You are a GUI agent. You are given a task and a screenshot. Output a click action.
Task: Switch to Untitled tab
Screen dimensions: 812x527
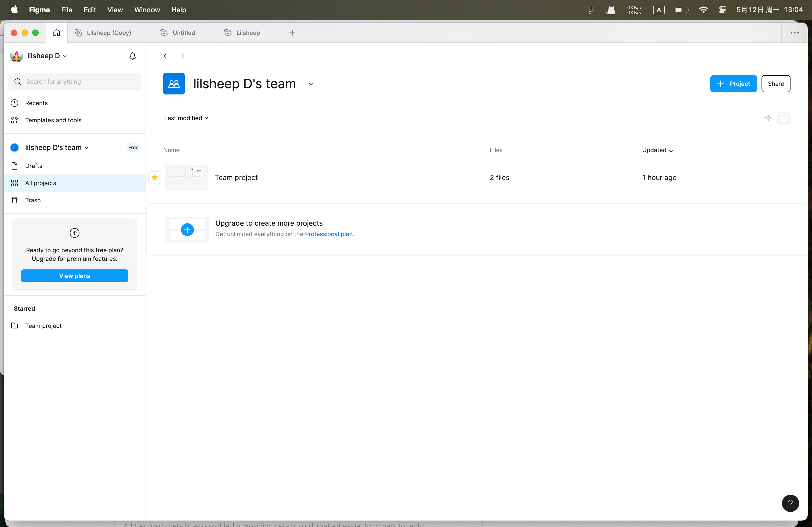[x=184, y=33]
